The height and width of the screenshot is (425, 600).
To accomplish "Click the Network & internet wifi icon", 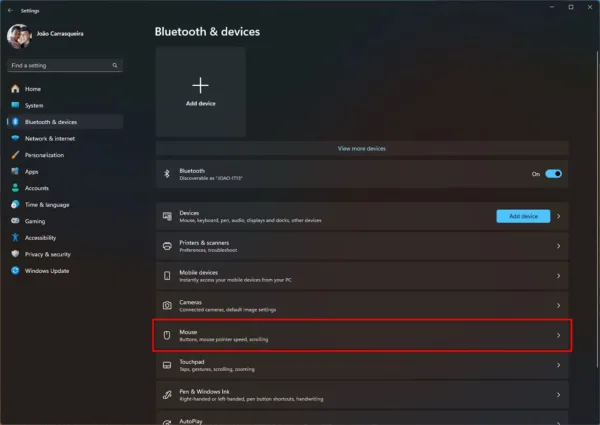I will (x=15, y=138).
